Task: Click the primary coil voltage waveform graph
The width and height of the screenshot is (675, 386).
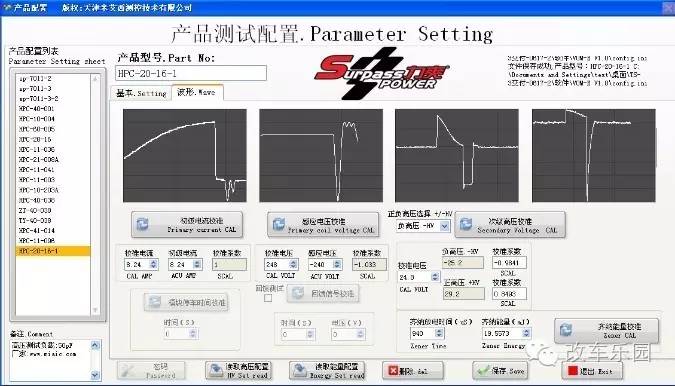Action: click(321, 155)
